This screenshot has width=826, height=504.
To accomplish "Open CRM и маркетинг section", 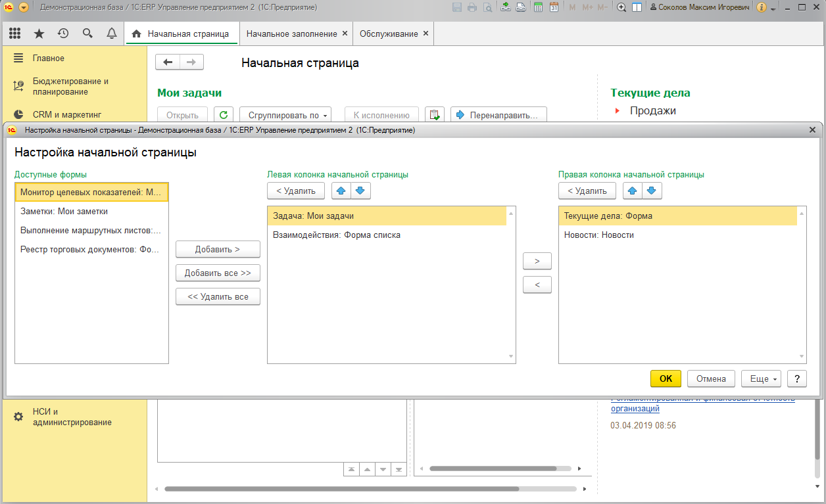I will (x=74, y=114).
